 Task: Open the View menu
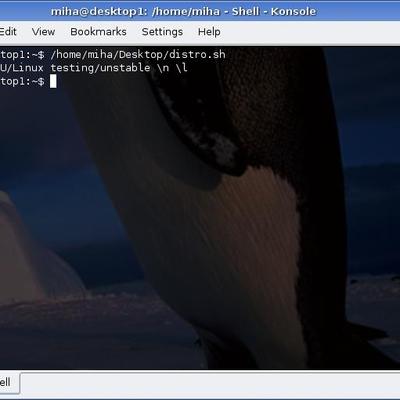point(43,32)
